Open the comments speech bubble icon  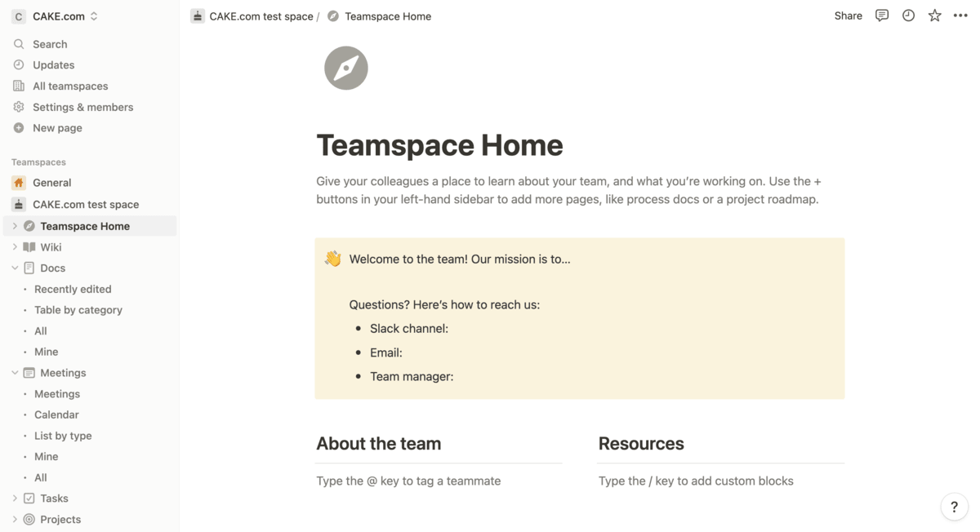click(x=881, y=16)
